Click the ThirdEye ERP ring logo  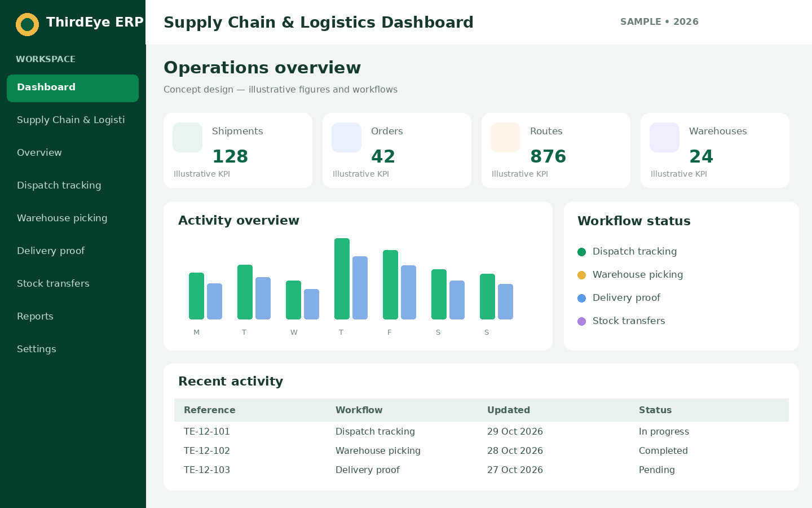click(x=27, y=24)
